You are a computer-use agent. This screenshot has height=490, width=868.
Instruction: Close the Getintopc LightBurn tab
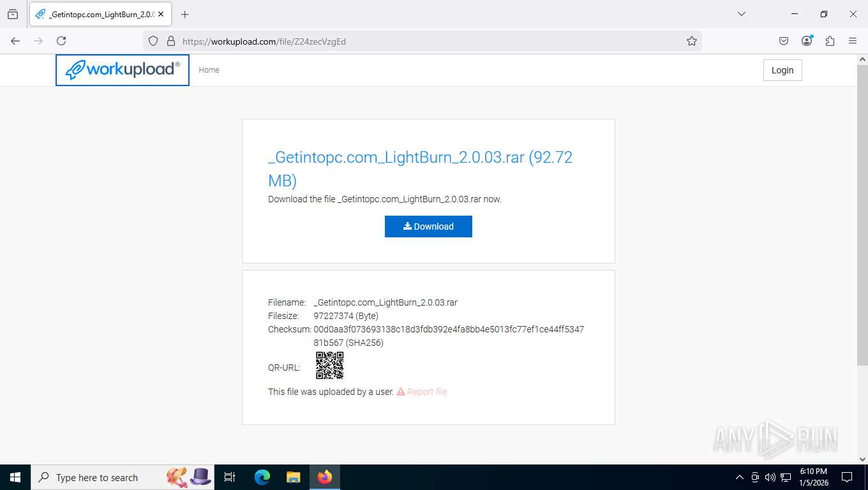pyautogui.click(x=161, y=14)
